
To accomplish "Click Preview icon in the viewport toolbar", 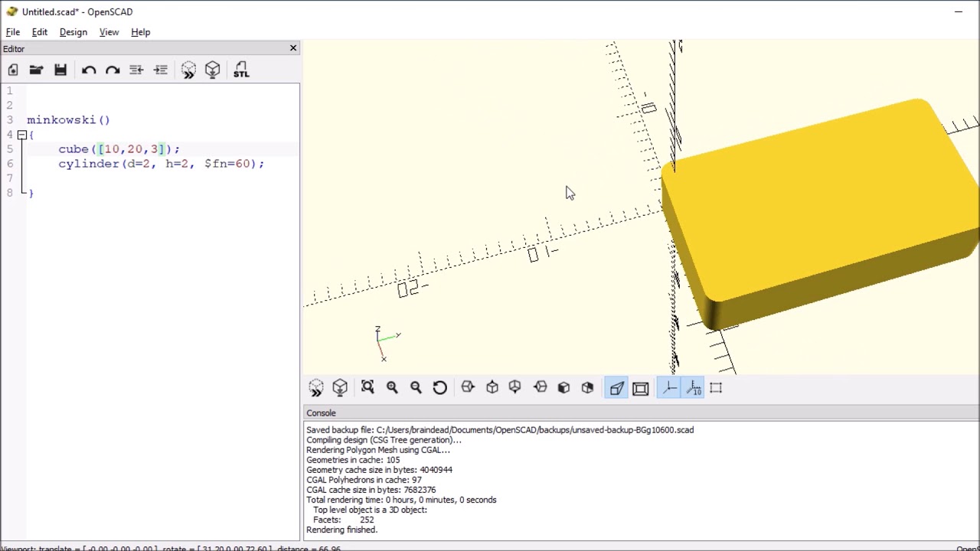I will point(316,388).
